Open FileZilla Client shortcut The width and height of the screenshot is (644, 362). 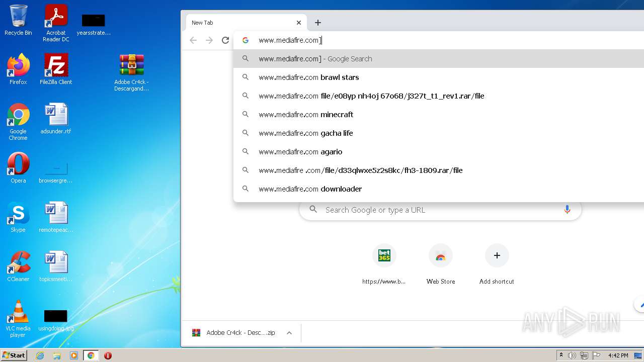point(56,69)
